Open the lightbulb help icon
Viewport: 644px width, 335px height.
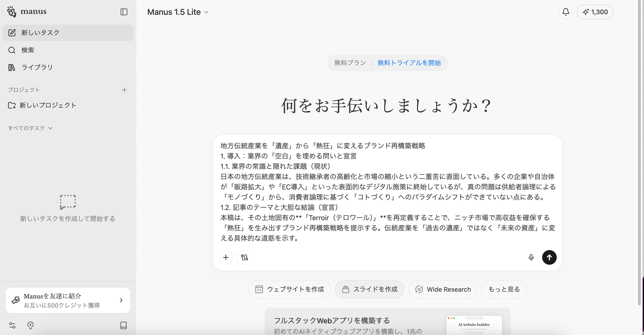(31, 325)
